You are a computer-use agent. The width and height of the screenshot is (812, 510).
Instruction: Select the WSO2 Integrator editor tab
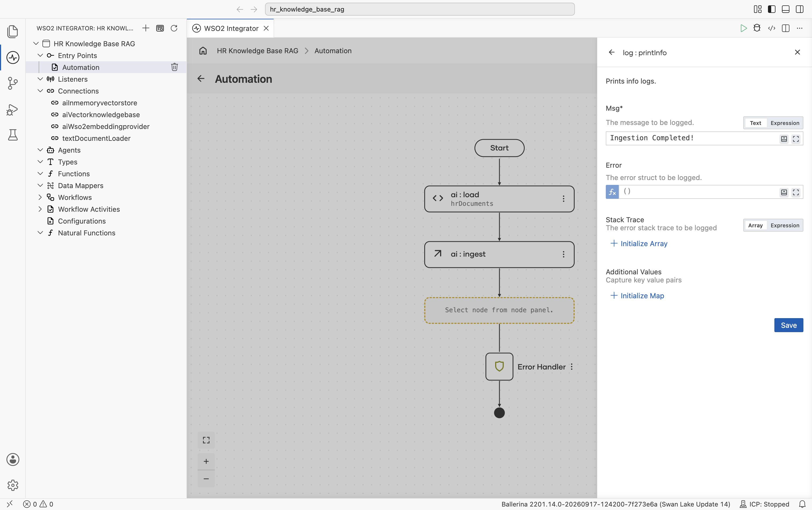pyautogui.click(x=230, y=28)
